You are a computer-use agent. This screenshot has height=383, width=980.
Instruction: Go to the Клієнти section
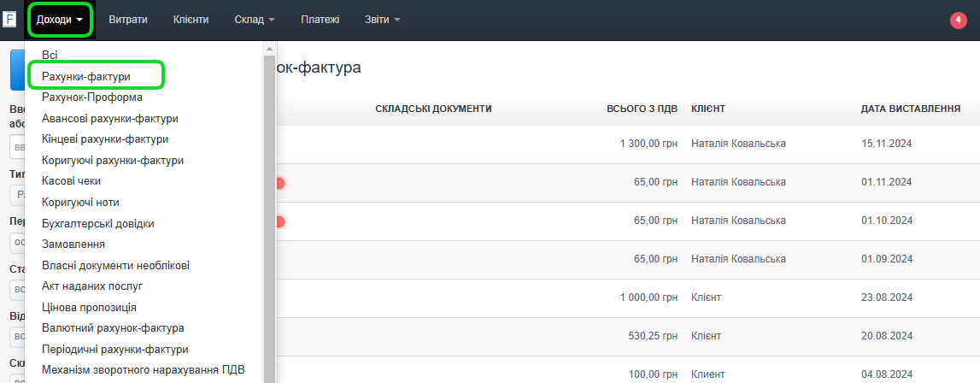coord(191,20)
